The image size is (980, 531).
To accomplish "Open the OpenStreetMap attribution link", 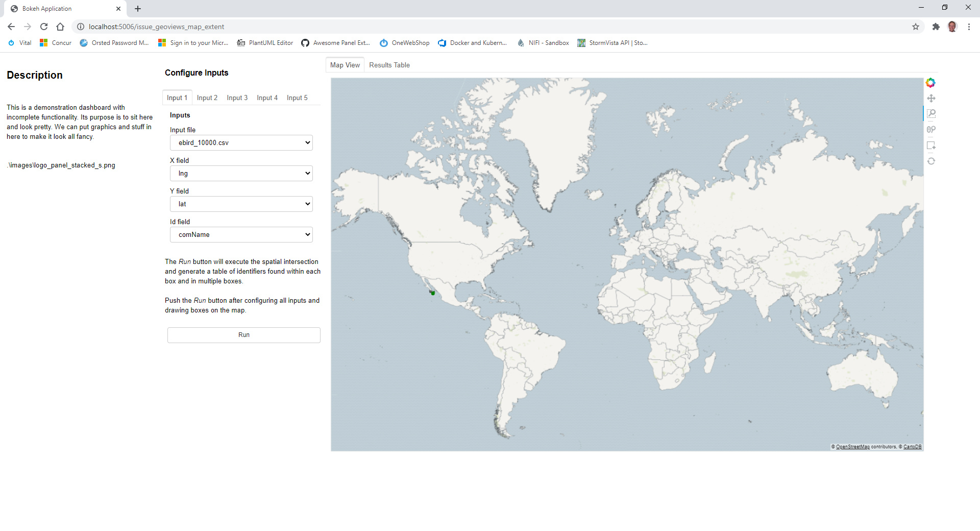I will (852, 447).
